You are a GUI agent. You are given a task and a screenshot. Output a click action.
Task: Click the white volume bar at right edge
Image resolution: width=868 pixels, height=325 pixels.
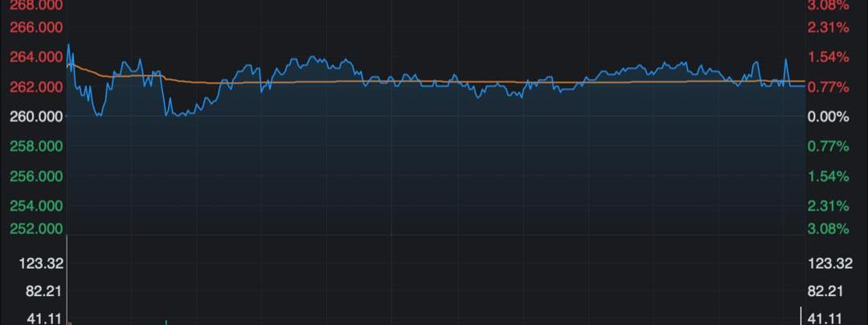click(x=800, y=316)
